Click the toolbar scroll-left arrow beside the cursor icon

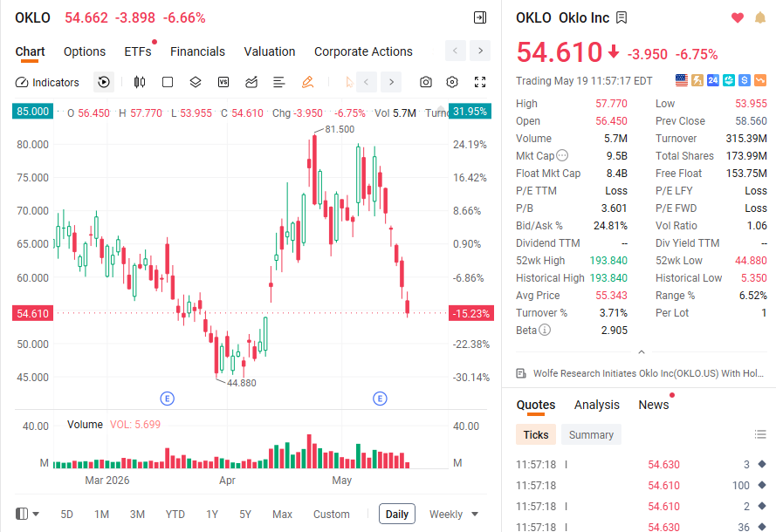[x=367, y=82]
